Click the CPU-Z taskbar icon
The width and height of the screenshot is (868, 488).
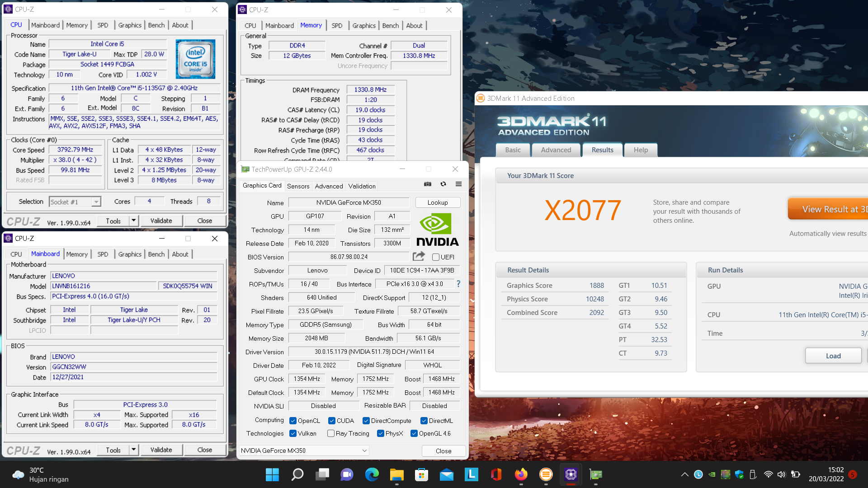(571, 474)
